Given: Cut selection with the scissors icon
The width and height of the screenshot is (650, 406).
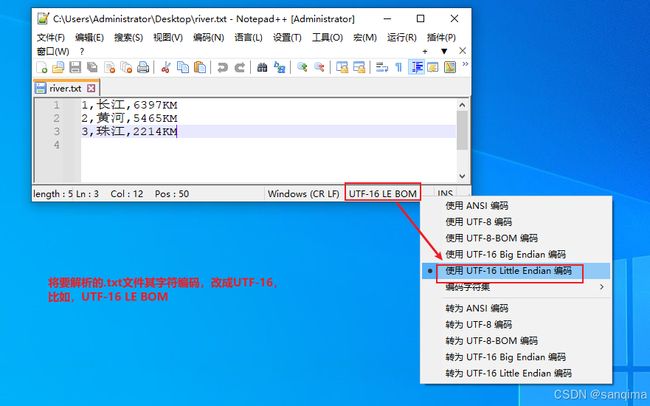Looking at the screenshot, I should (165, 67).
